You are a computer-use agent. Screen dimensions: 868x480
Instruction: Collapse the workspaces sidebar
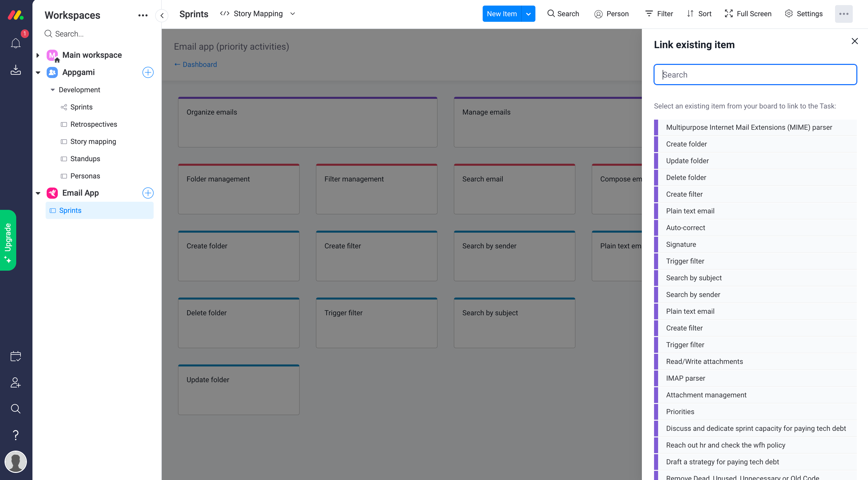(162, 15)
